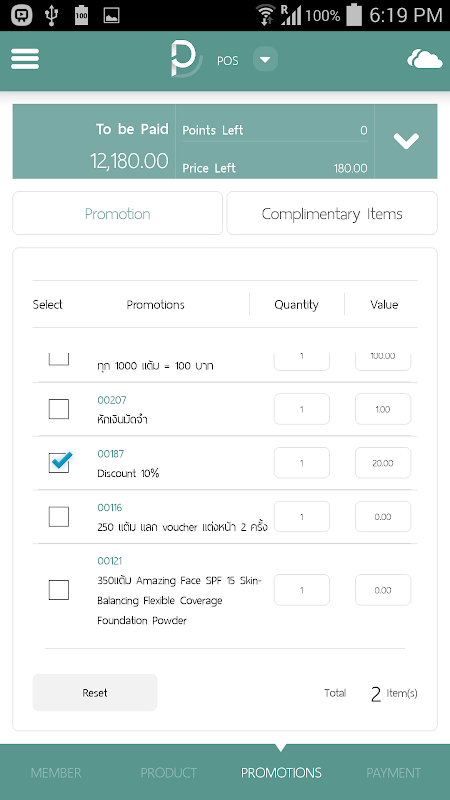
Task: Tap the Promotions column header
Action: tap(156, 305)
